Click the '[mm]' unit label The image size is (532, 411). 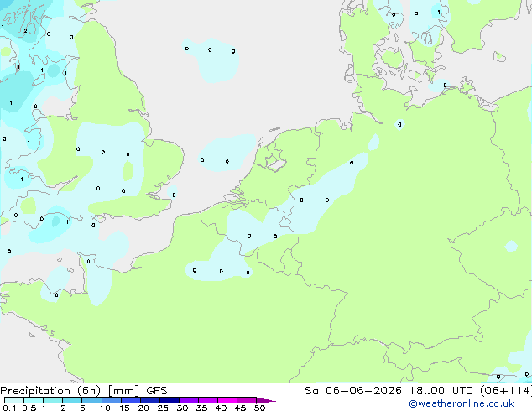click(x=123, y=391)
